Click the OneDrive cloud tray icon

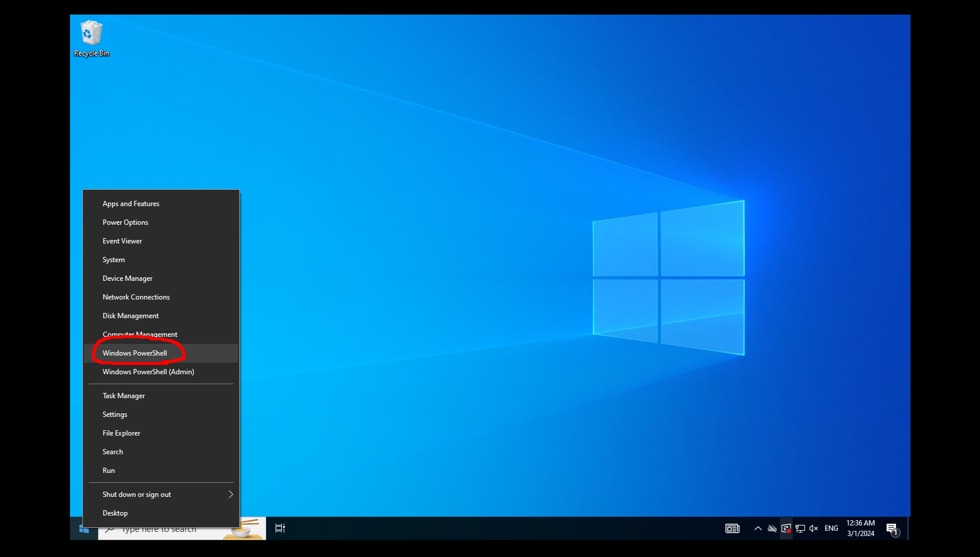coord(772,528)
